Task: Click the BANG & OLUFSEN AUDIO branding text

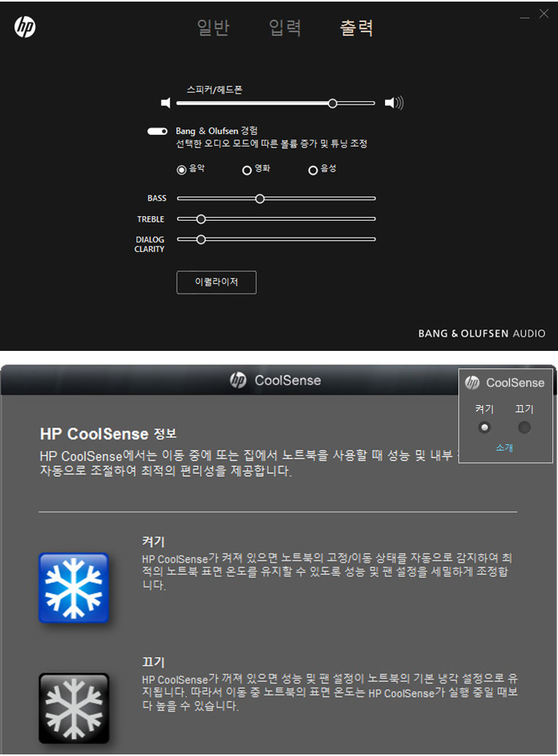Action: click(481, 333)
